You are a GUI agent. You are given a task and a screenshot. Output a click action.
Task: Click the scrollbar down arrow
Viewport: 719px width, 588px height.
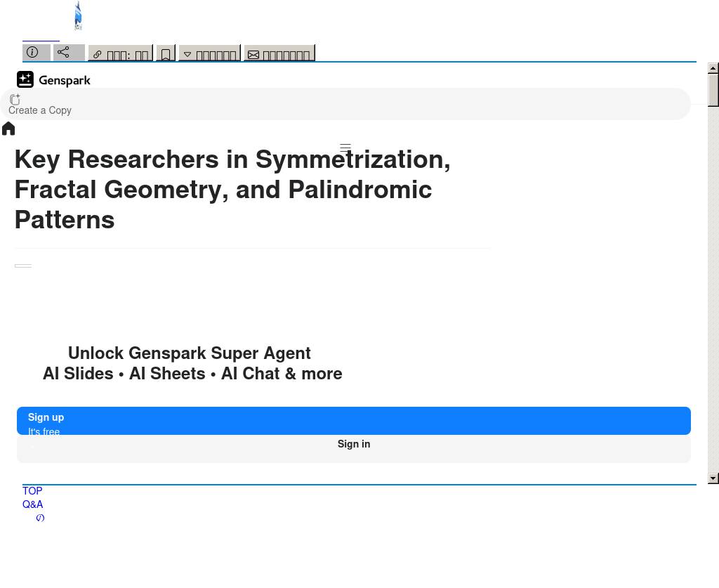[713, 478]
